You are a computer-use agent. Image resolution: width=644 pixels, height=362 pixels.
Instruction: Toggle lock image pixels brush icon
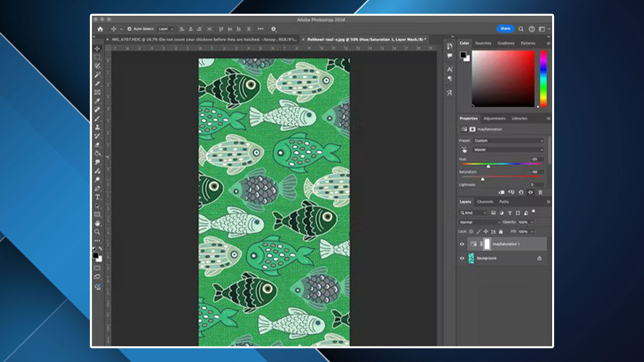tap(478, 232)
